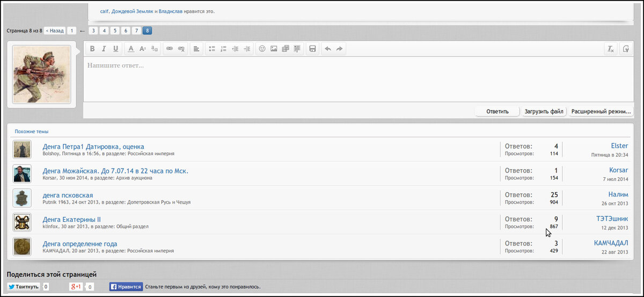Open font size dropdown
644x297 pixels.
coord(143,49)
